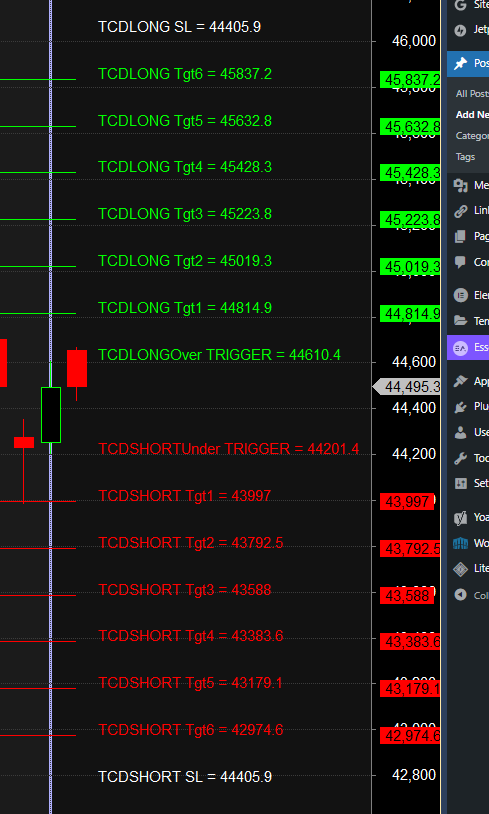The height and width of the screenshot is (814, 489).
Task: Open the Settings sliders icon
Action: click(x=460, y=483)
